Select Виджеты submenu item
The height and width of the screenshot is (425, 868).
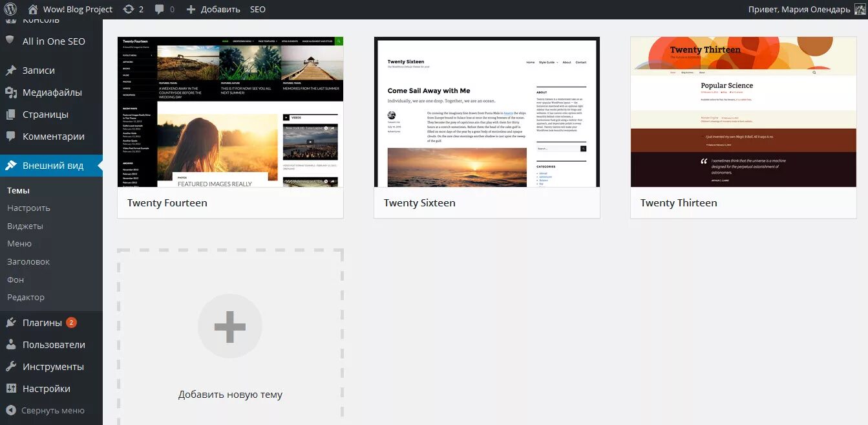25,226
